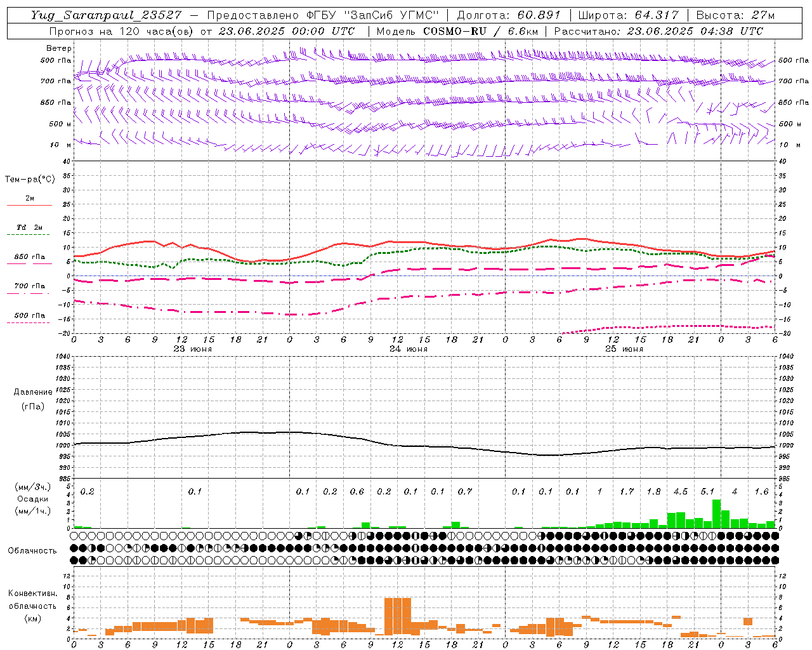812x650 pixels.
Task: Click the Облачность cloud cover label
Action: [32, 551]
